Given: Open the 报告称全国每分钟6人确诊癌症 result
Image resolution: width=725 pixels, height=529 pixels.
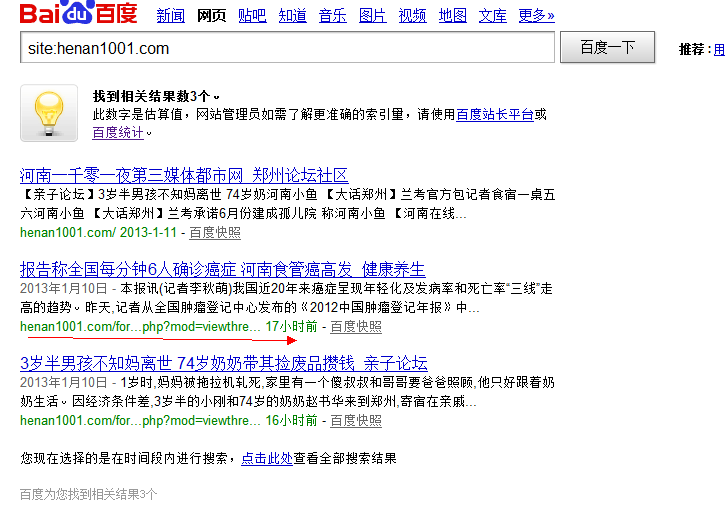Looking at the screenshot, I should 222,269.
